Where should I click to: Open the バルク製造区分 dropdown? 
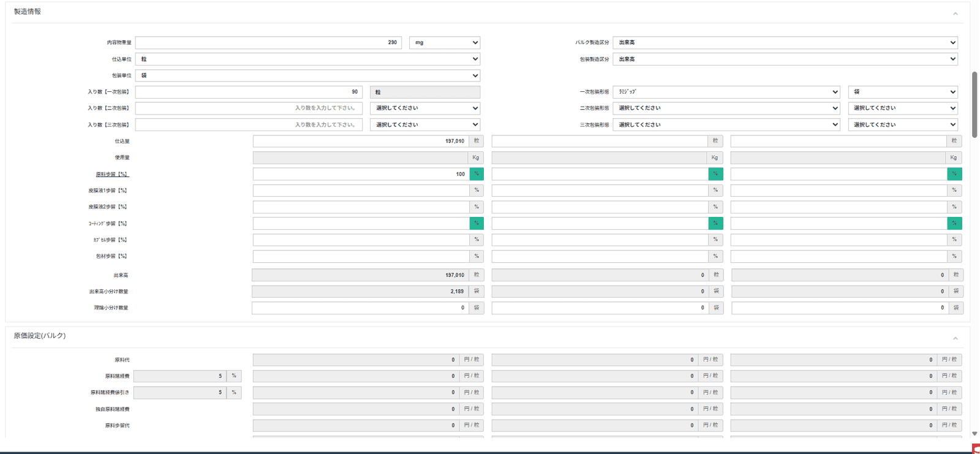point(785,43)
